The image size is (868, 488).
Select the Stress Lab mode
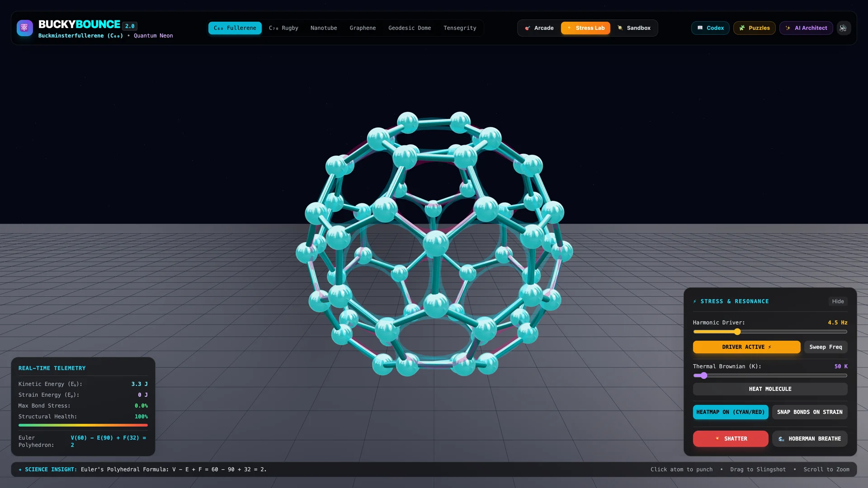pos(586,28)
